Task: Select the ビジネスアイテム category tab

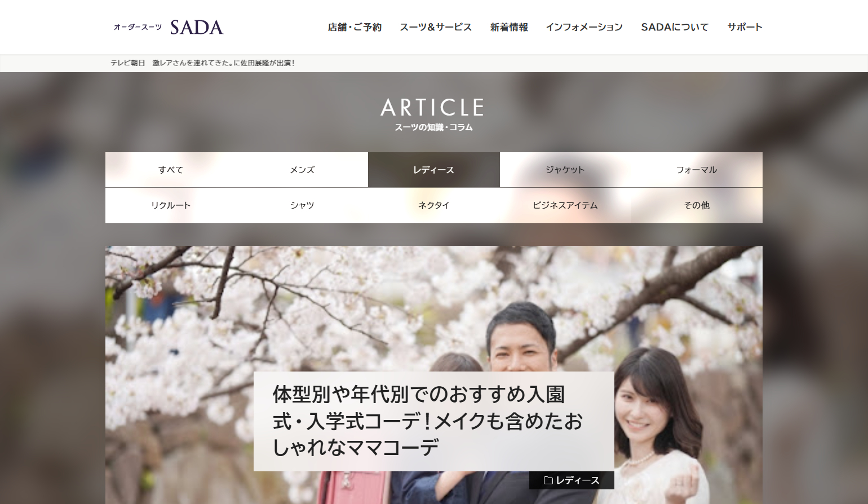Action: [x=565, y=205]
